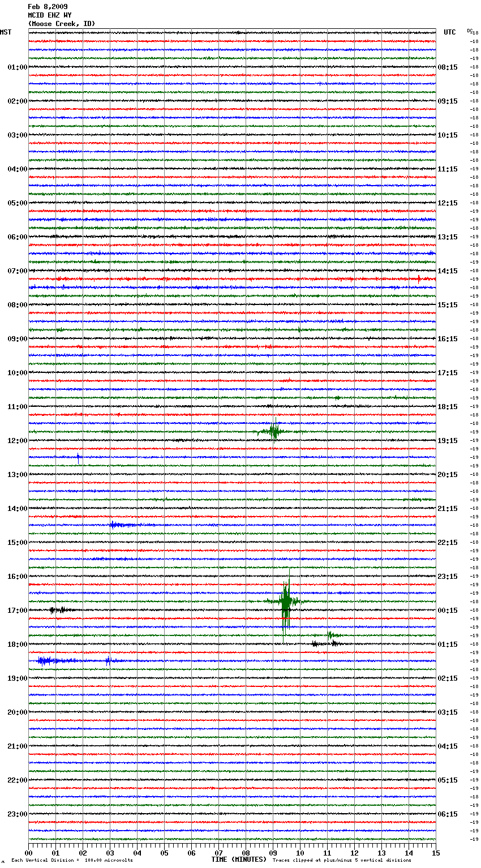Click the 'TIME (MINUTES)' axis title
Viewport: 481px width, 868px height.
(239, 860)
